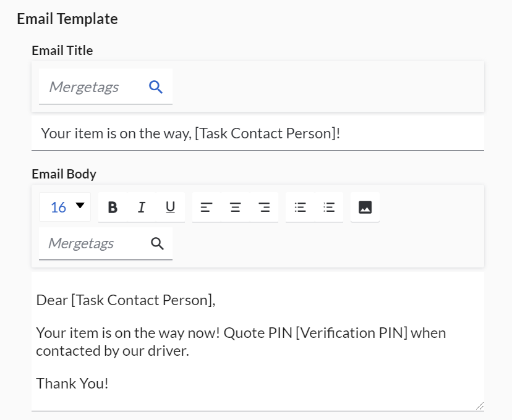Toggle bold formatting in Email Body

pos(113,208)
